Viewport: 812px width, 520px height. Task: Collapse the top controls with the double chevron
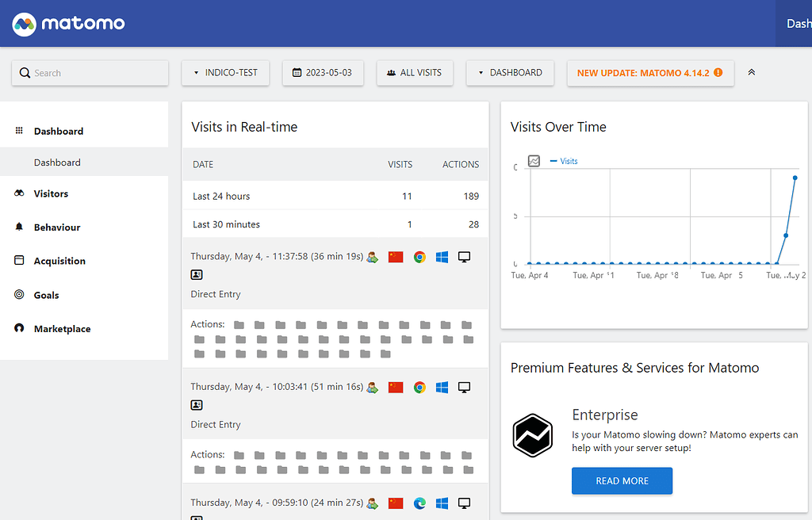point(752,72)
